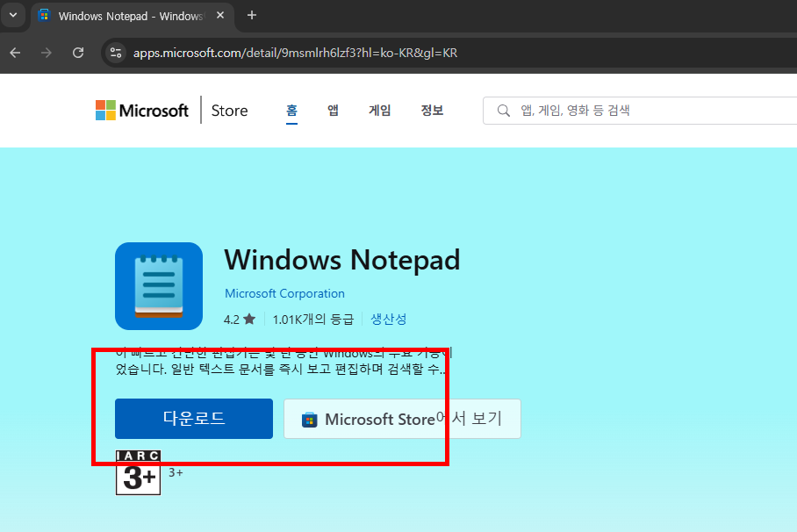Focus the store search field
This screenshot has width=797, height=532.
pos(640,111)
